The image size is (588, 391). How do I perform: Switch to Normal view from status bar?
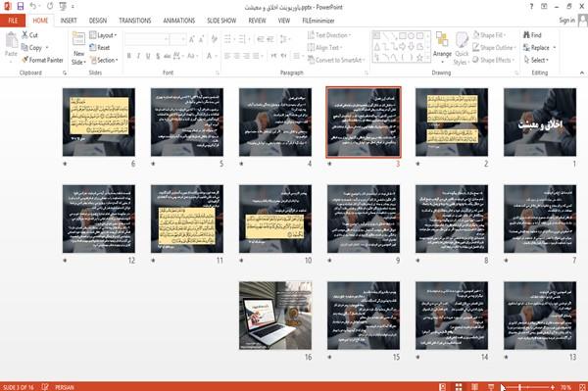pyautogui.click(x=443, y=387)
